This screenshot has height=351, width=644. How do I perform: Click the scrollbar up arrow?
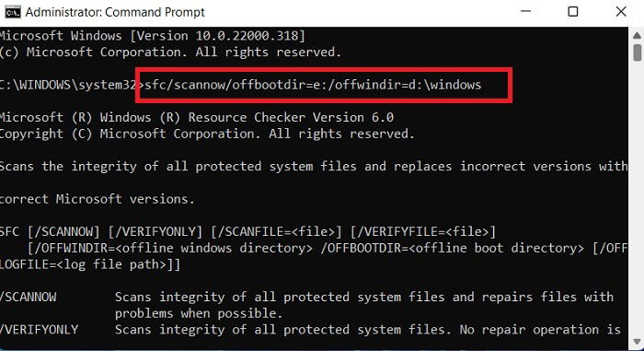(x=637, y=36)
